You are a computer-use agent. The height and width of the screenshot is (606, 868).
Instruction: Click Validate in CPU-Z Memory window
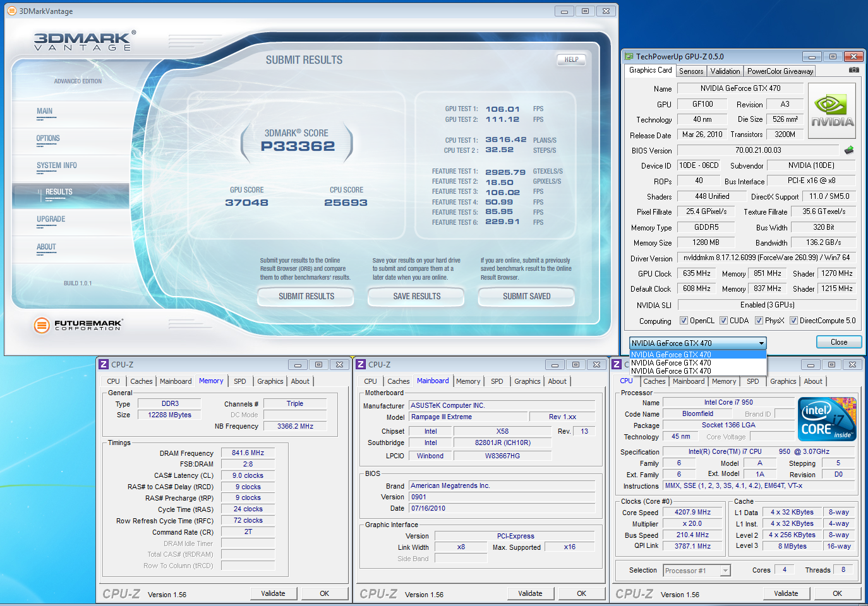273,593
